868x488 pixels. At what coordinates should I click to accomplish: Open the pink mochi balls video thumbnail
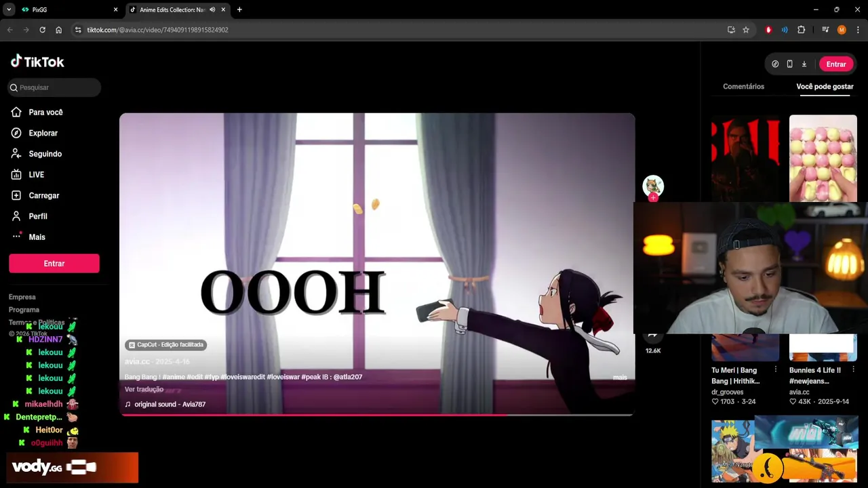click(823, 158)
